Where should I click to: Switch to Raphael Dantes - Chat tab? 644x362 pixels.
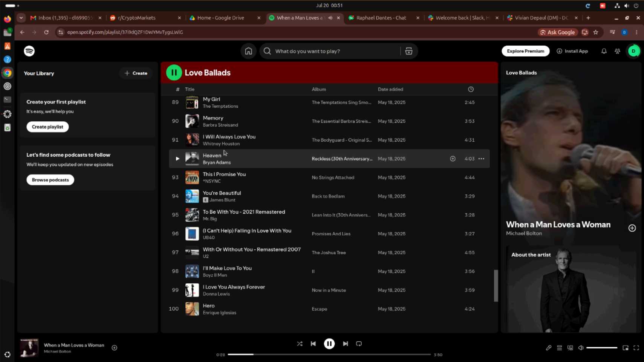pyautogui.click(x=383, y=18)
